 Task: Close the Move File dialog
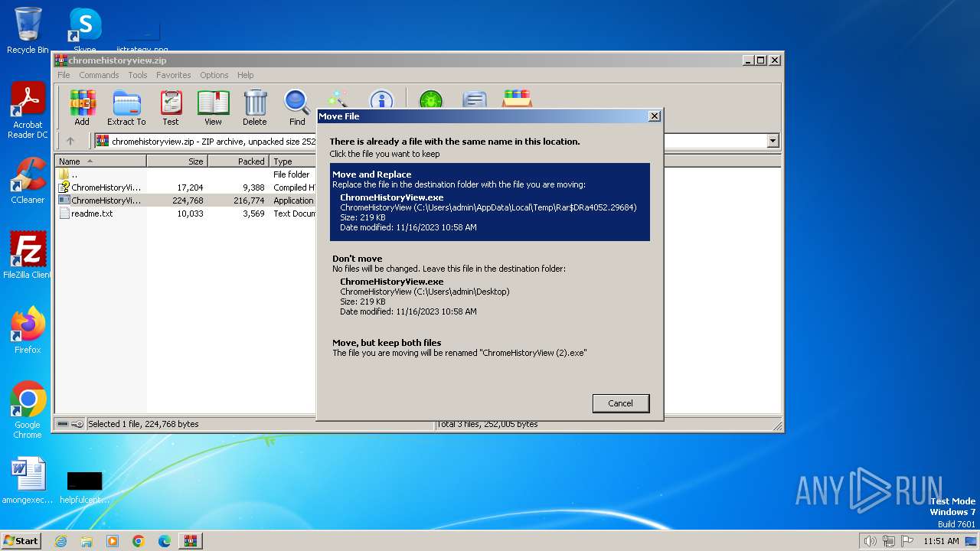[x=654, y=116]
